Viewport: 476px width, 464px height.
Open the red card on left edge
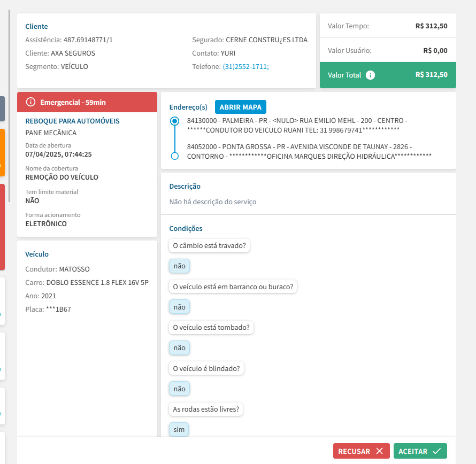(2, 227)
